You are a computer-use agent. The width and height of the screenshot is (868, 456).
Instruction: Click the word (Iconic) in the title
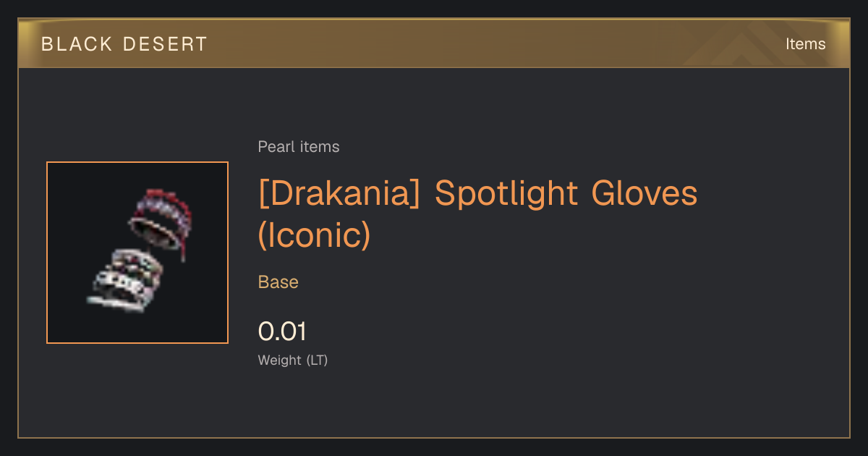pyautogui.click(x=314, y=235)
